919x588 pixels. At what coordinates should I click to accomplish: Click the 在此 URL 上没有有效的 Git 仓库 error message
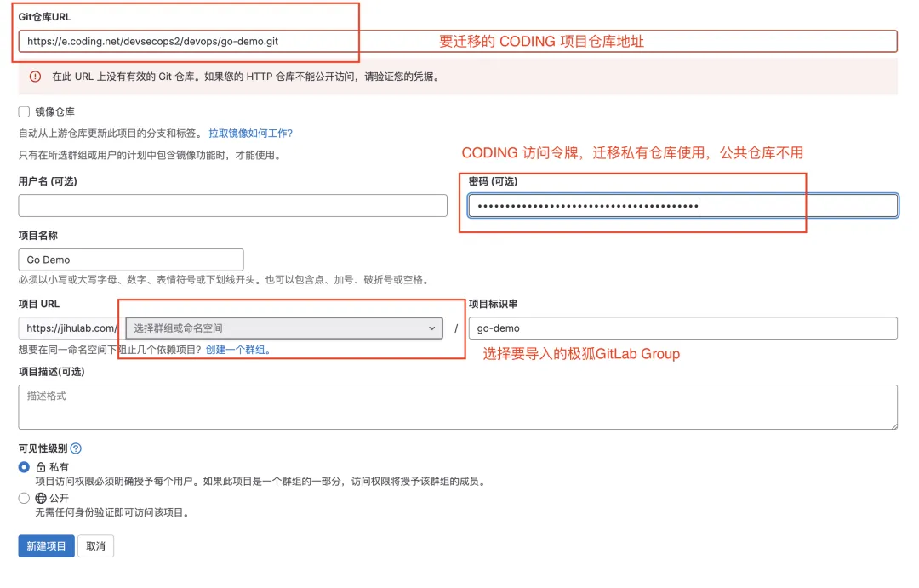[x=246, y=77]
